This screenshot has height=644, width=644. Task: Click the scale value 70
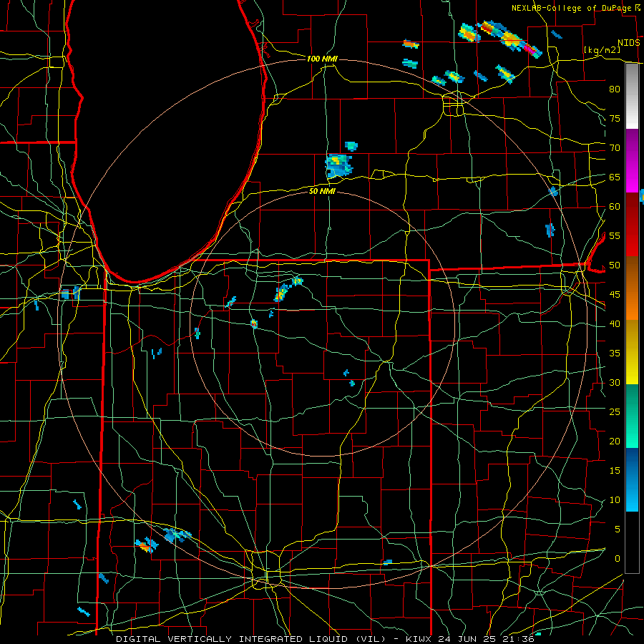pos(615,148)
